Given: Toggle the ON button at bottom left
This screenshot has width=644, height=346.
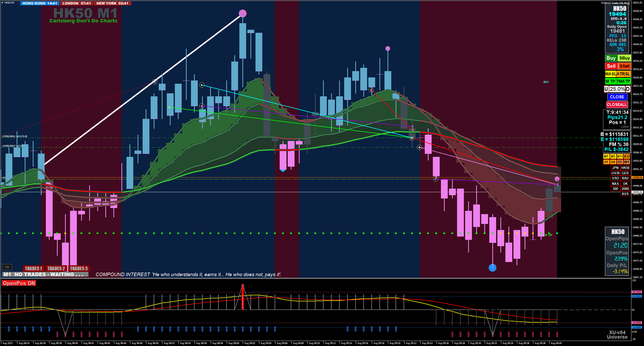Looking at the screenshot, I should tap(7, 267).
